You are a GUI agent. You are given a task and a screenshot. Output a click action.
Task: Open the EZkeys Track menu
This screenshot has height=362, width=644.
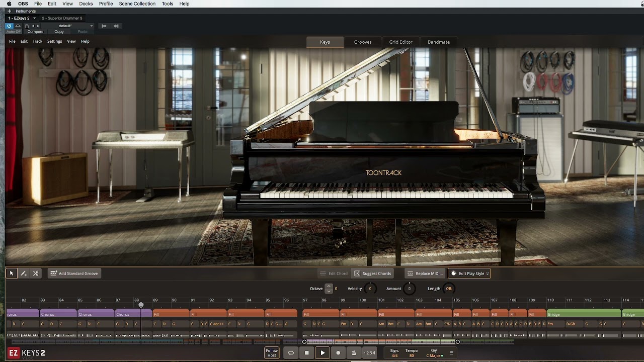click(x=37, y=41)
